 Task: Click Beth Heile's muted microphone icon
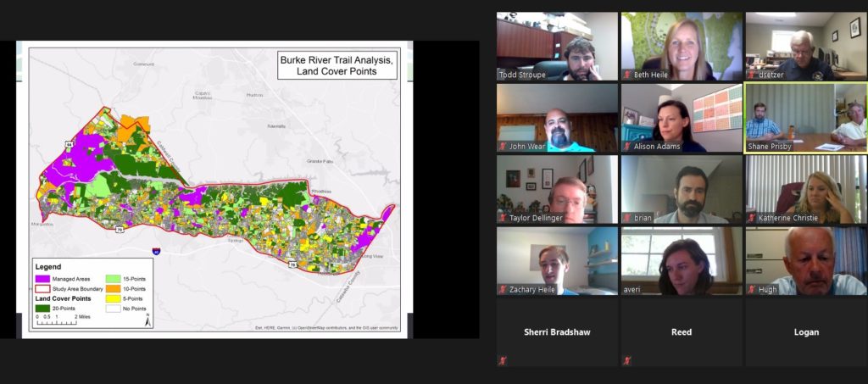click(628, 75)
